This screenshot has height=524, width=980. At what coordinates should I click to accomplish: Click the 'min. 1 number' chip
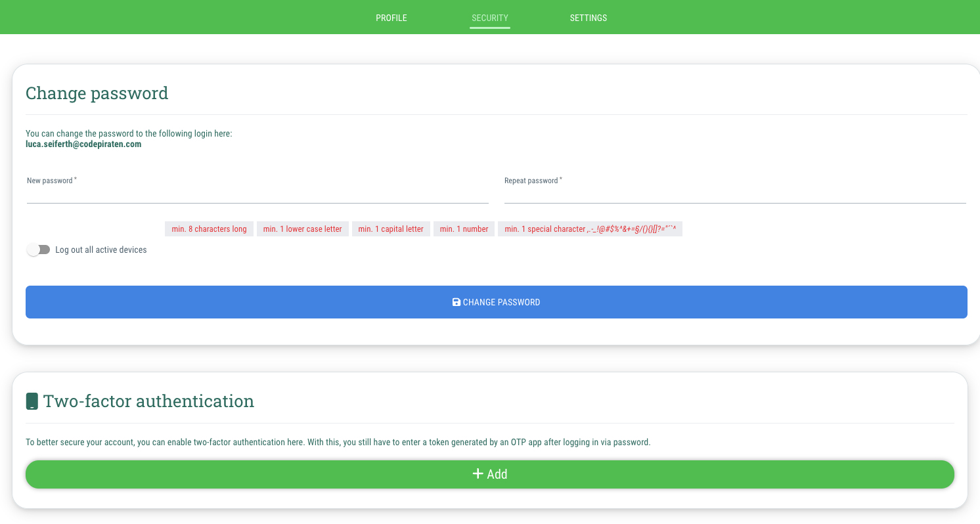point(464,229)
